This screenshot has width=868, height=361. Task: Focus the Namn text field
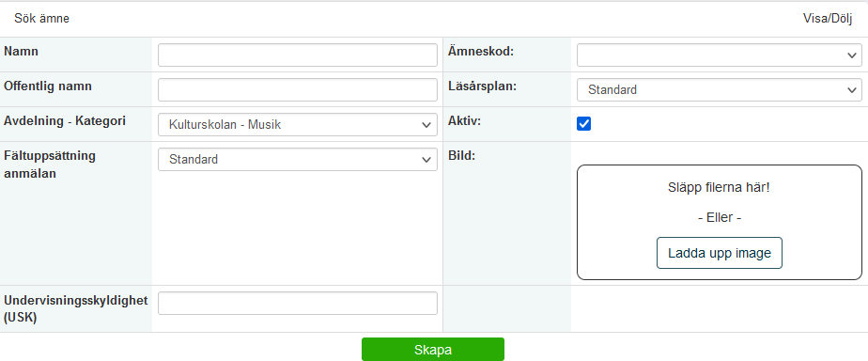point(297,55)
